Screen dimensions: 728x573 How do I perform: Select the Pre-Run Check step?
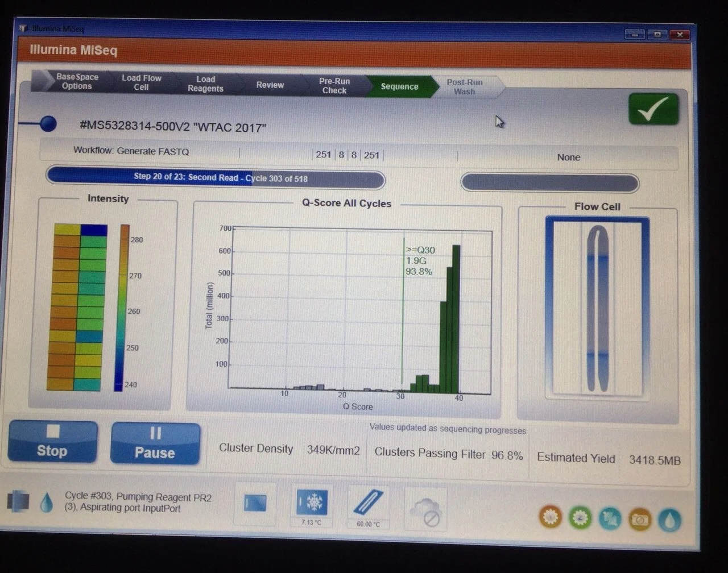[334, 86]
